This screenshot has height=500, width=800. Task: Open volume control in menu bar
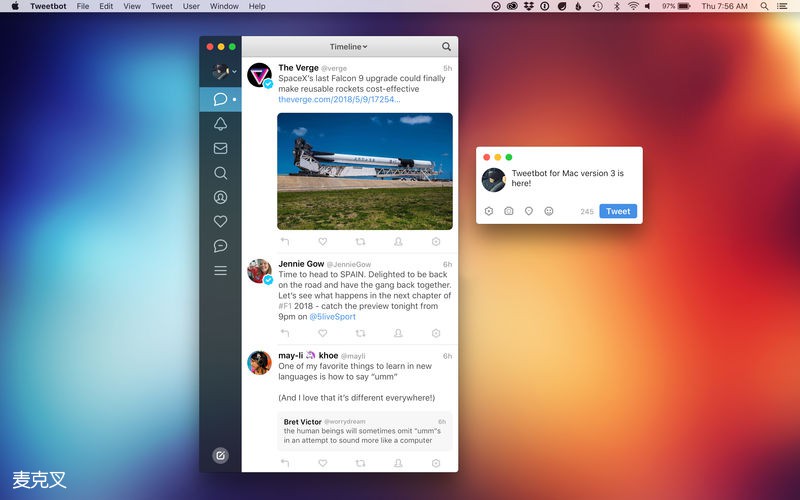pos(648,6)
